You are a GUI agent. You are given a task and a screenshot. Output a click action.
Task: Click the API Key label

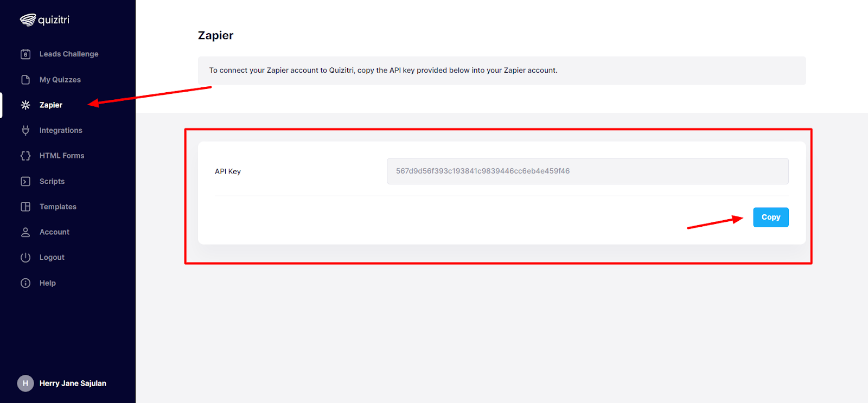coord(228,171)
